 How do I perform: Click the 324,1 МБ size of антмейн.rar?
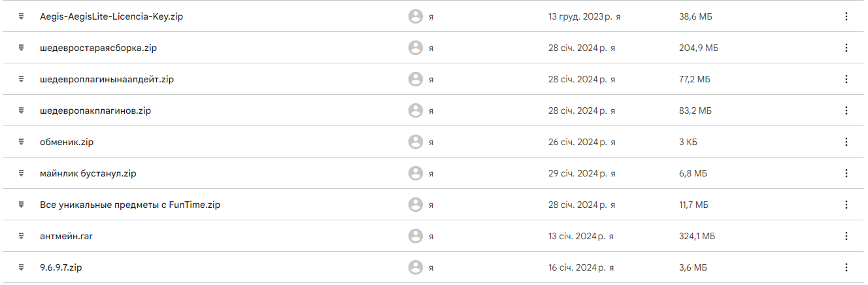pos(697,236)
